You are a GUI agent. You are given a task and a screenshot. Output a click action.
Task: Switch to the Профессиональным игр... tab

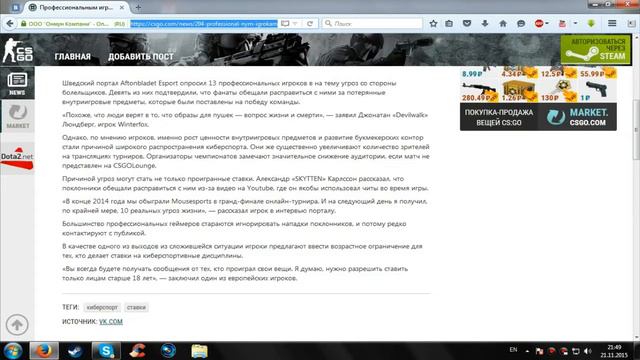tap(76, 7)
